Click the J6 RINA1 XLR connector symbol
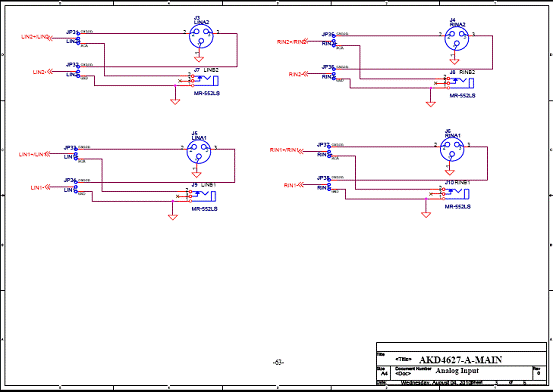Viewport: 553px width, 392px height. tap(452, 149)
